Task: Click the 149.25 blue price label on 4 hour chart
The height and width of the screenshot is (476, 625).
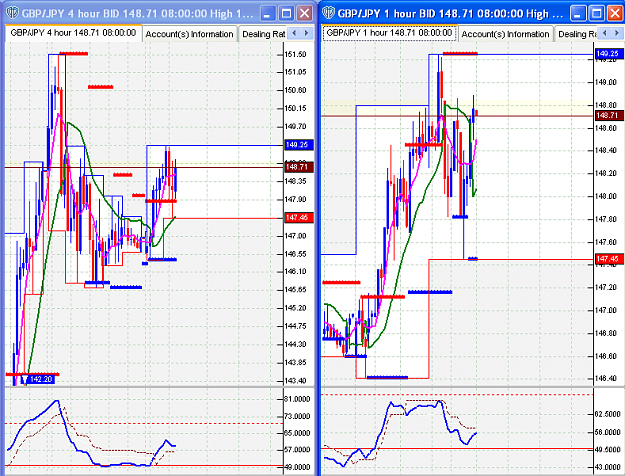Action: (299, 145)
